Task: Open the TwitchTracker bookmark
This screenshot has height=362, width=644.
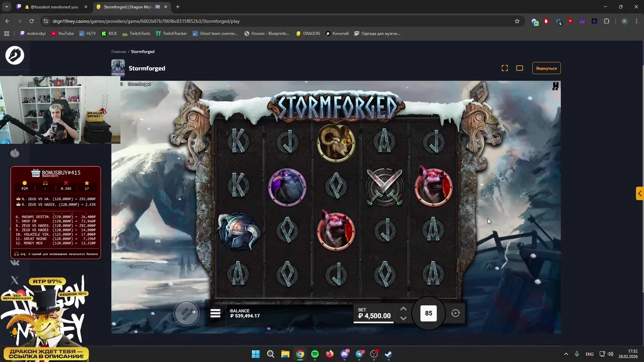Action: [172, 34]
